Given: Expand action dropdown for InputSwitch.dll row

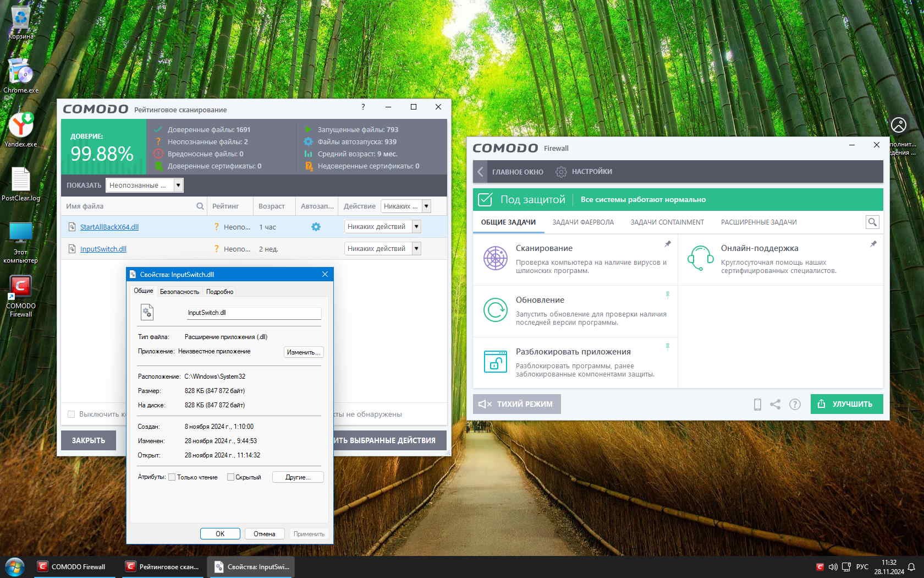Looking at the screenshot, I should 416,249.
